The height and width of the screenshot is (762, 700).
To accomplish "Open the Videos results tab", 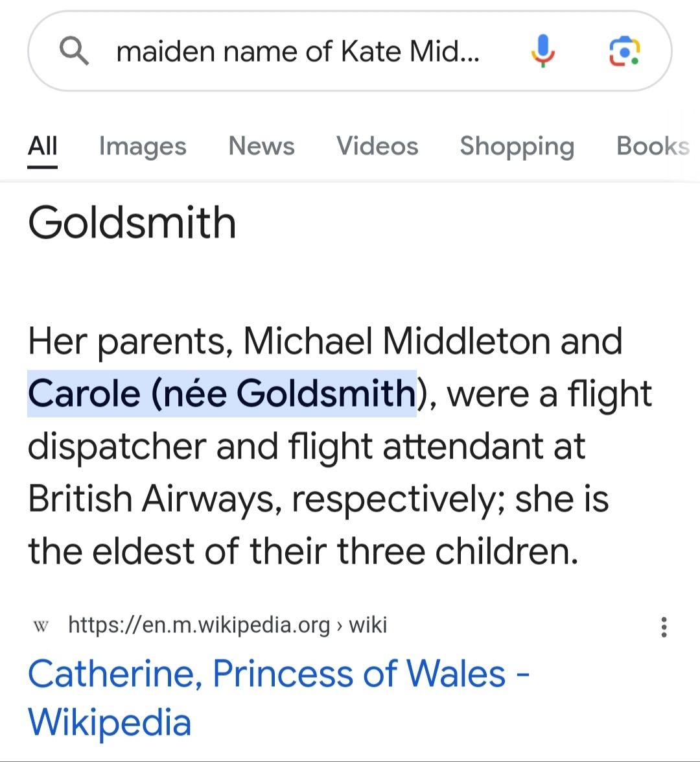I will tap(377, 147).
